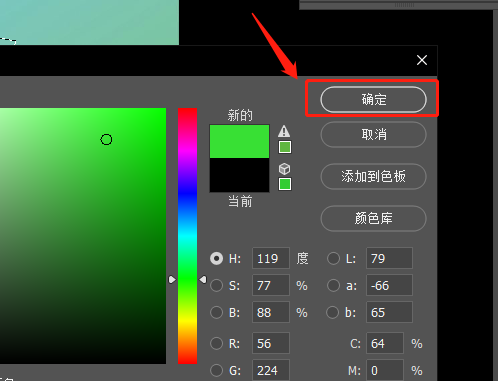Click the circular color picker marker
Screen dimensions: 498x381
(x=106, y=139)
